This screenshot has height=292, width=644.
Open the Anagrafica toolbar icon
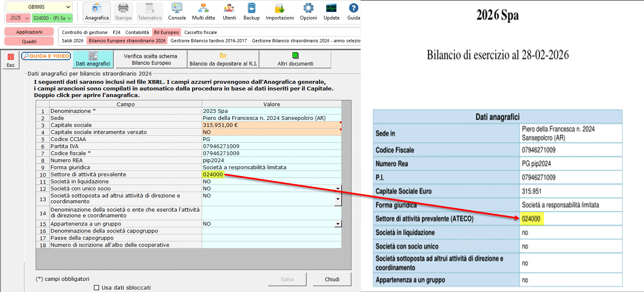tap(97, 12)
